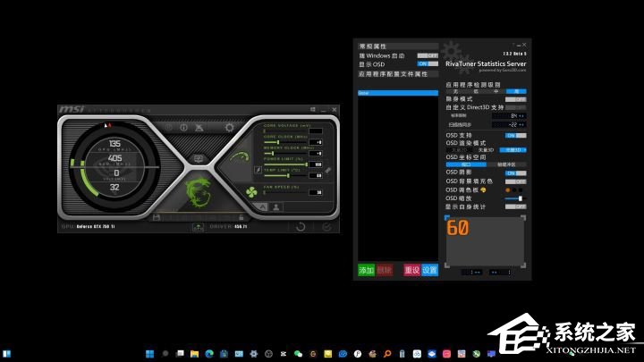The image size is (644, 362).
Task: Apply Afterburner settings with checkmark button
Action: [x=326, y=226]
